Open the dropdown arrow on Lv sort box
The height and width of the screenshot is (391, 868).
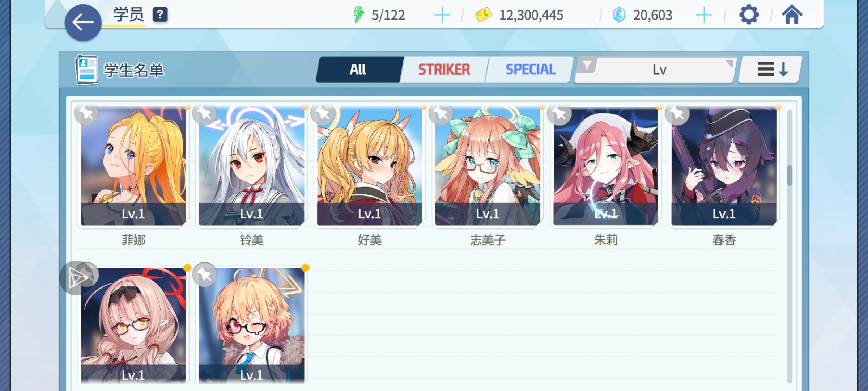(729, 64)
